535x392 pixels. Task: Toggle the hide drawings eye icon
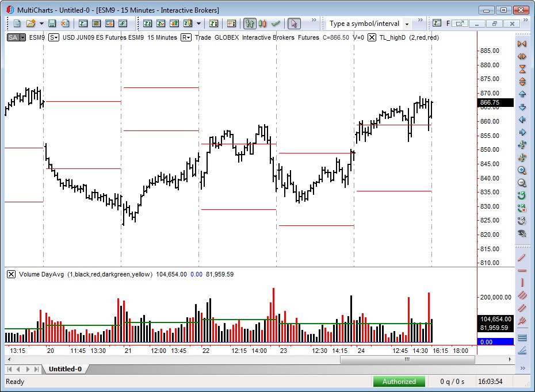click(x=522, y=233)
